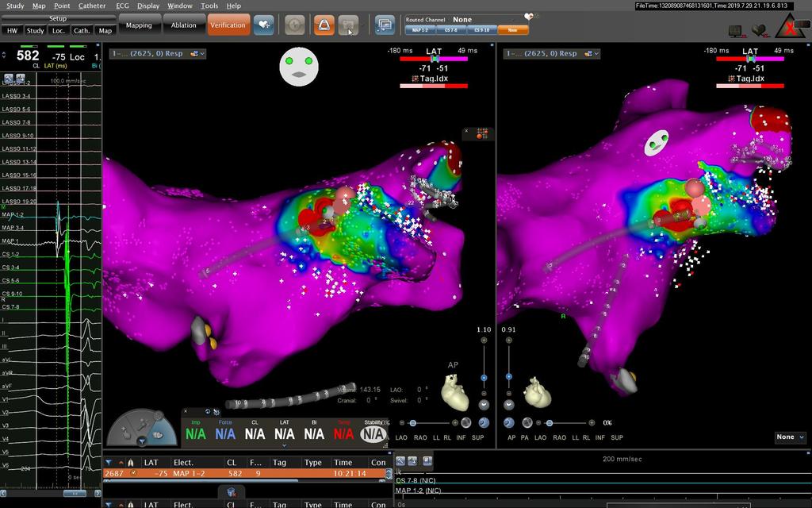Click the grey circular target toolbar icon

(295, 25)
